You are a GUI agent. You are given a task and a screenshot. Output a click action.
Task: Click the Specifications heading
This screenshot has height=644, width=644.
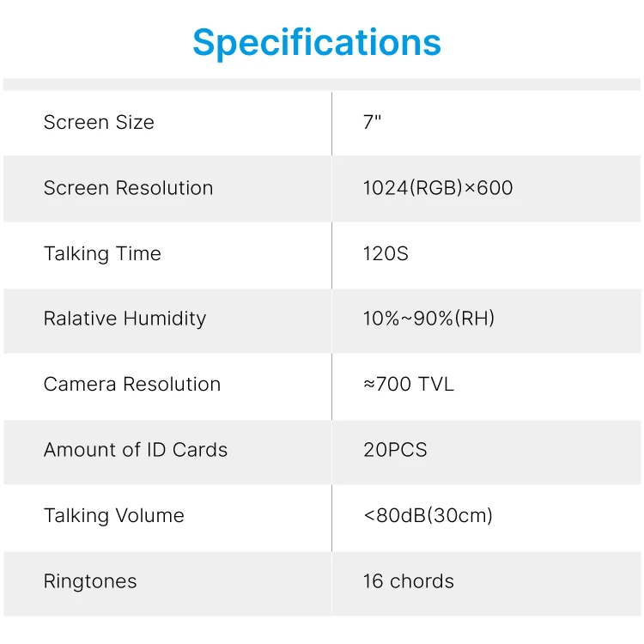[317, 43]
